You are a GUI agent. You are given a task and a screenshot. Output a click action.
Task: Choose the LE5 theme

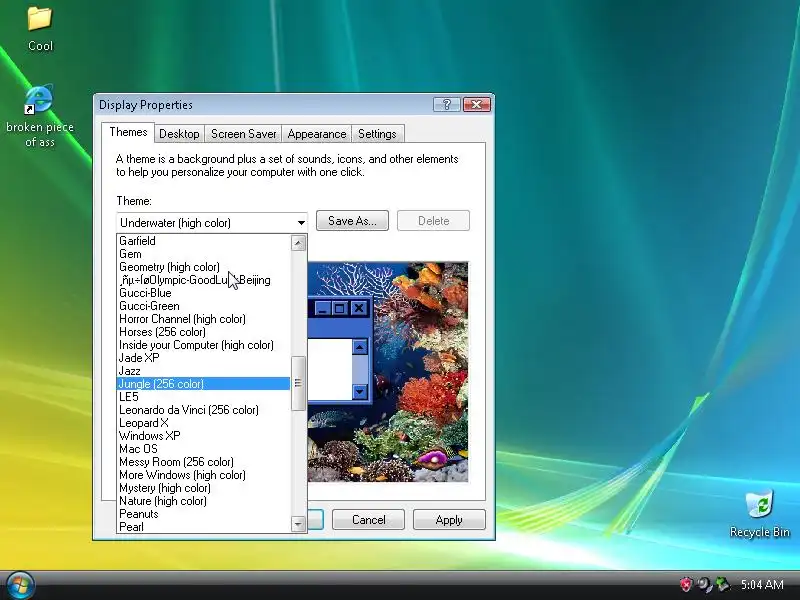pos(204,397)
